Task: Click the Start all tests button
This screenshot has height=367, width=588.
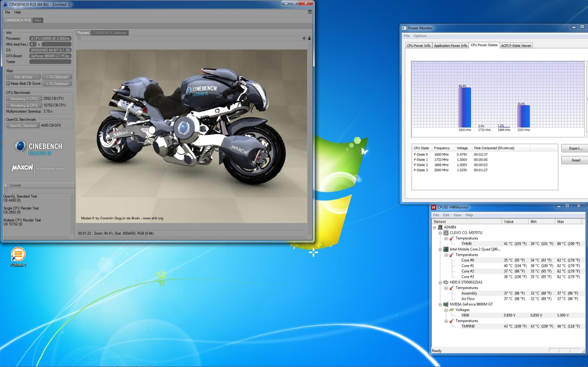Action: pyautogui.click(x=23, y=77)
